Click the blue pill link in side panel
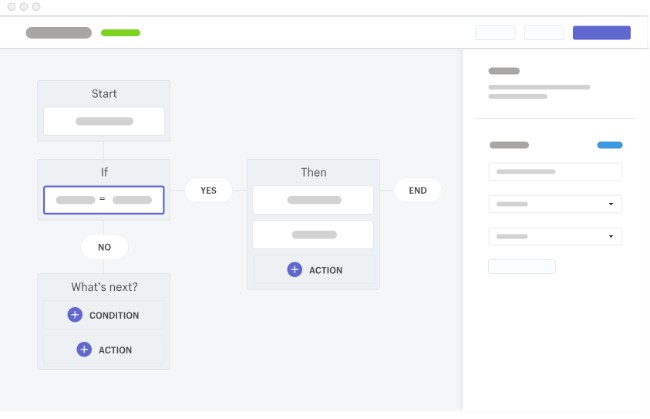This screenshot has height=419, width=650. click(609, 145)
